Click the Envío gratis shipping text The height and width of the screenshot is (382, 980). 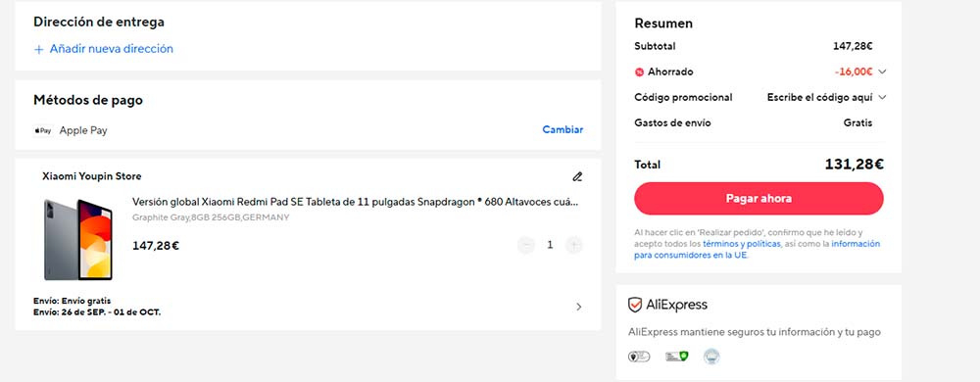coord(72,301)
